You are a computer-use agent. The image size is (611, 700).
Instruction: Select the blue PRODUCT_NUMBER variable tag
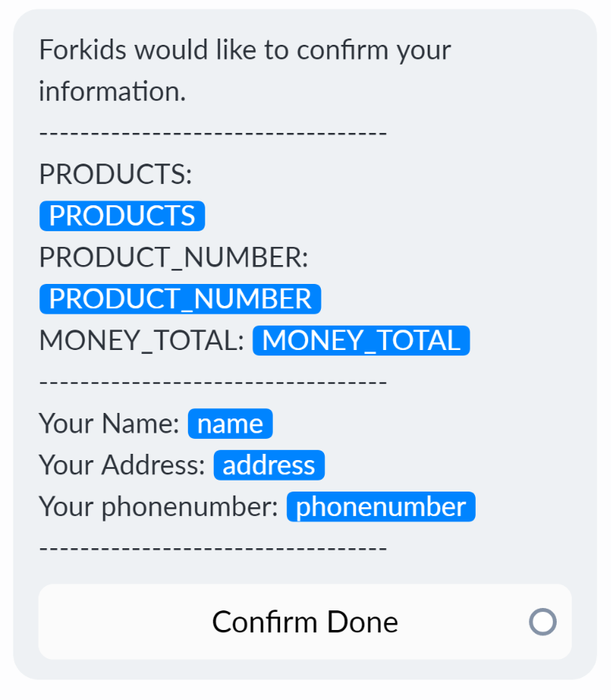180,300
